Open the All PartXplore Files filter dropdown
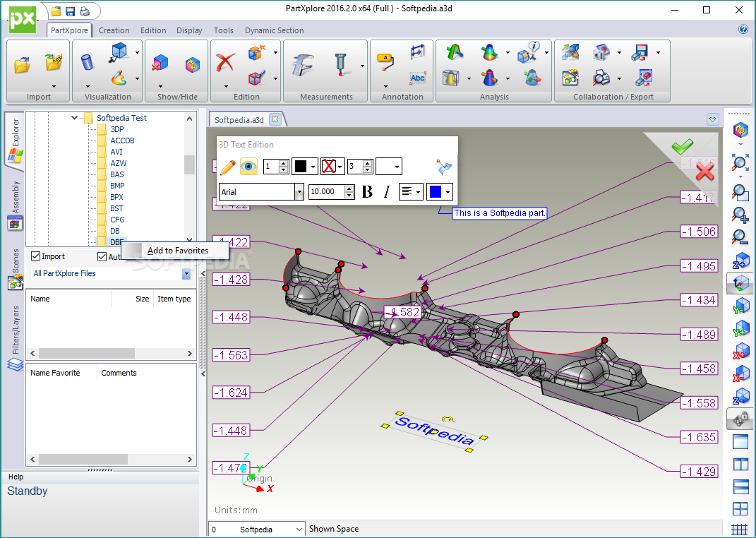756x538 pixels. point(186,274)
